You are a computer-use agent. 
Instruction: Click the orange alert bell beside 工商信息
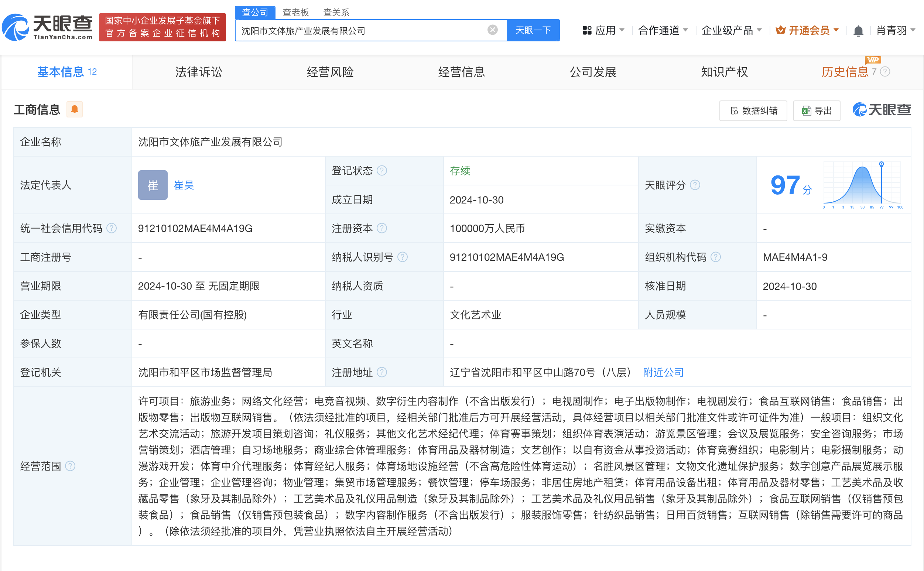click(74, 110)
